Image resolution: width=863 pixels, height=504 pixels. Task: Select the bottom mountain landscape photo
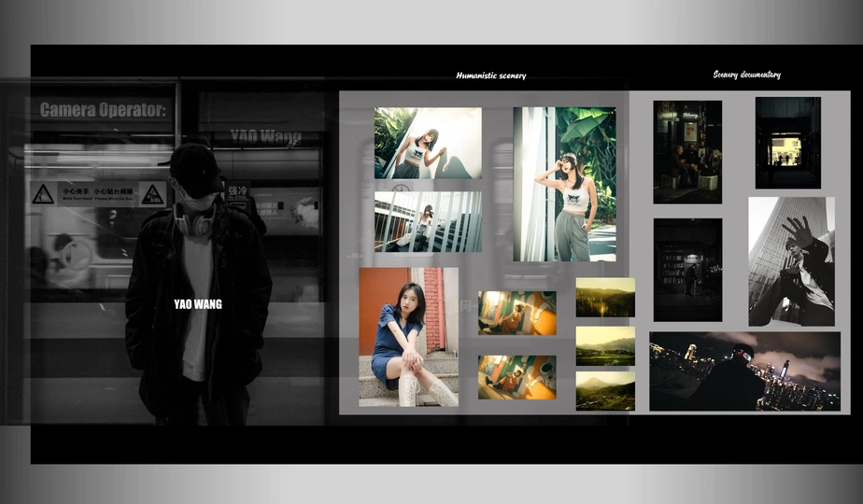(x=604, y=391)
